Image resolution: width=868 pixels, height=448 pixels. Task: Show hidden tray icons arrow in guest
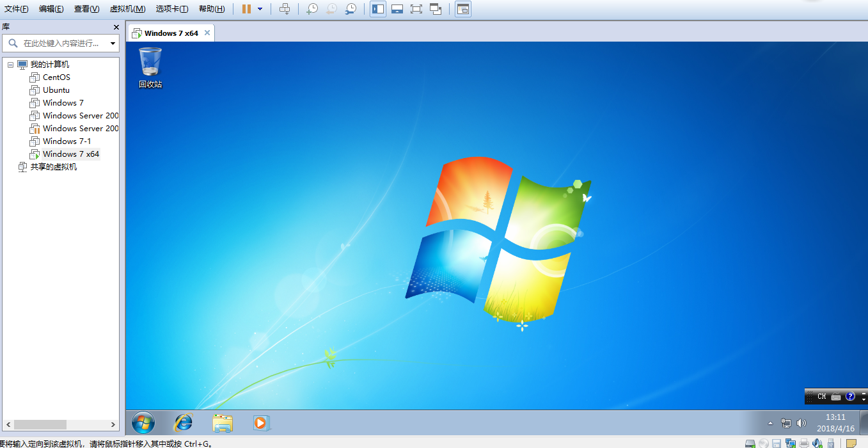point(770,423)
